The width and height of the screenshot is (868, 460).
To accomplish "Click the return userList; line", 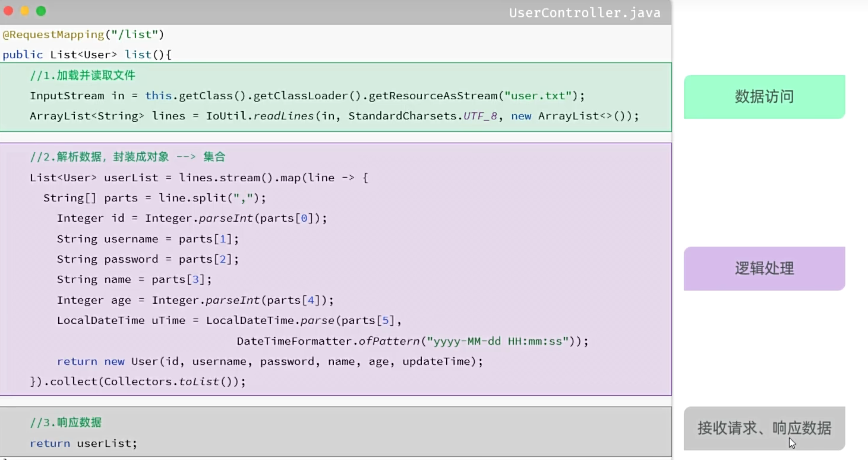I will coord(83,443).
